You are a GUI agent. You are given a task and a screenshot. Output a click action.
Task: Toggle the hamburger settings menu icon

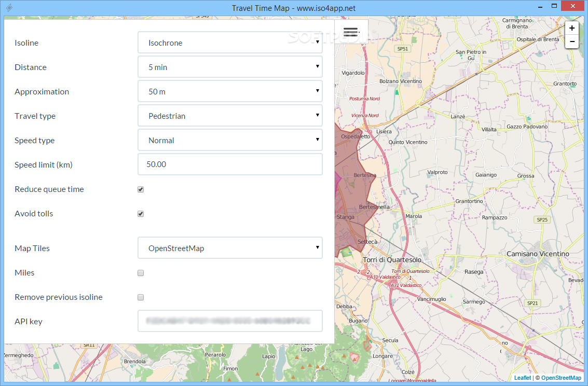(351, 32)
